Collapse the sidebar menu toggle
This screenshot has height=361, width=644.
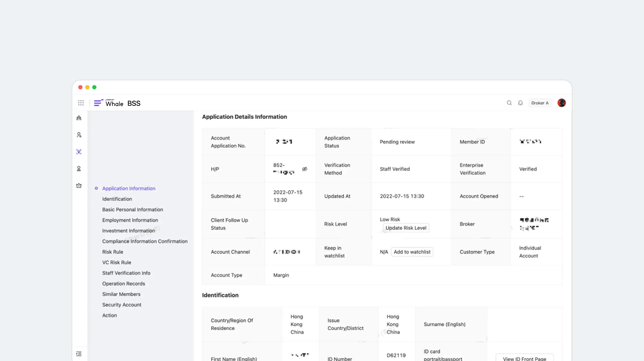pyautogui.click(x=79, y=354)
